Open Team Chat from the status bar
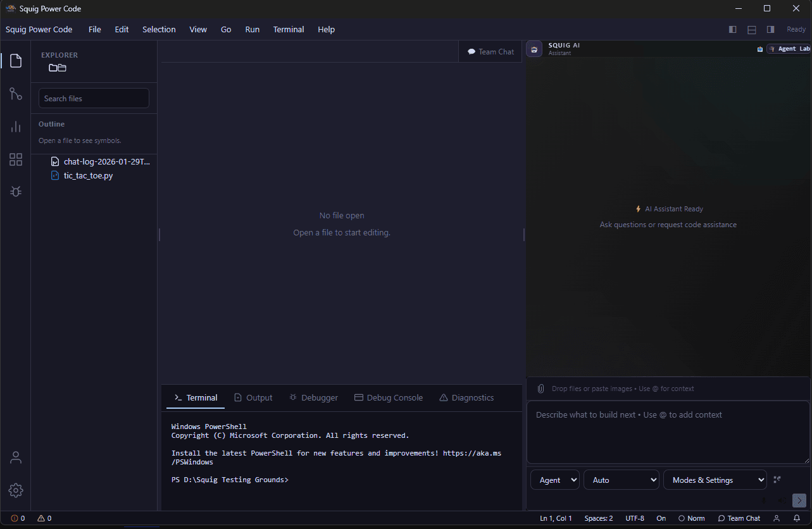The height and width of the screenshot is (529, 812). coord(739,518)
